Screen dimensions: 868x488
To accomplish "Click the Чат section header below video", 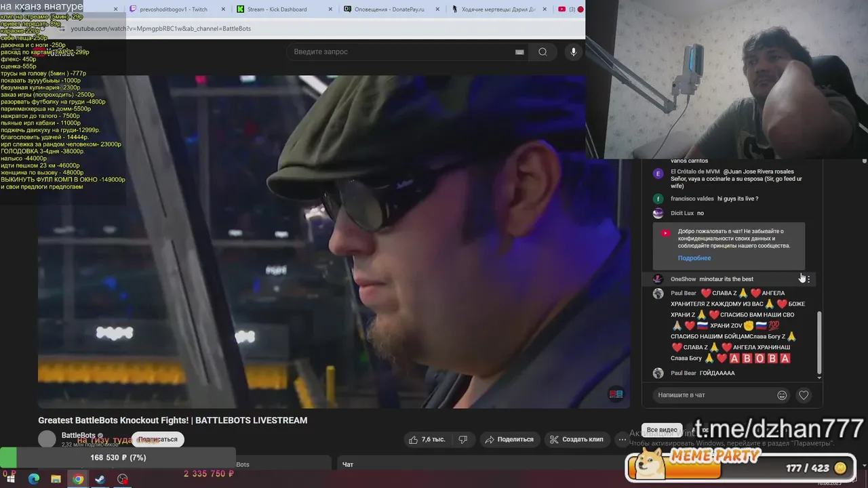I will click(x=348, y=464).
